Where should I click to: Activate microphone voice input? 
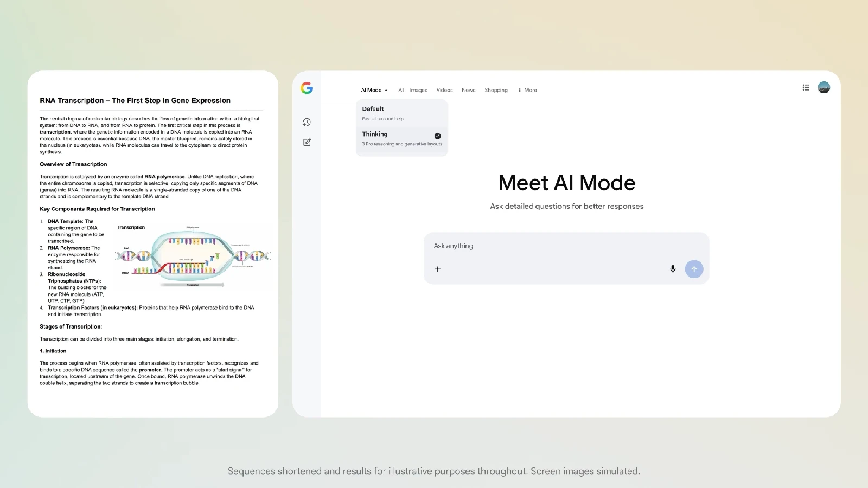coord(673,269)
